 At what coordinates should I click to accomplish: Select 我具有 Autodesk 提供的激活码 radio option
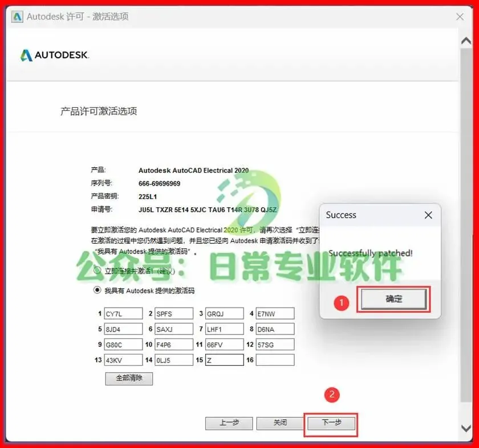click(x=97, y=289)
